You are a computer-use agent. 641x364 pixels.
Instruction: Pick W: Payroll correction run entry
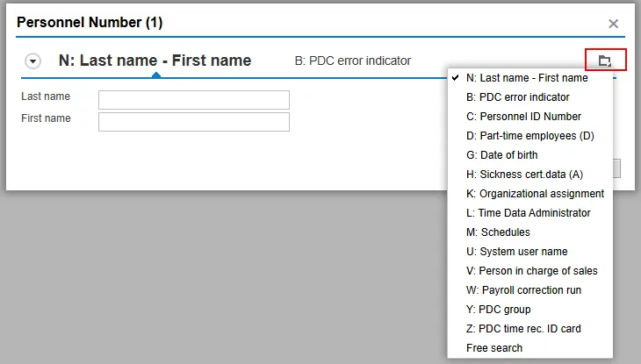pos(523,290)
